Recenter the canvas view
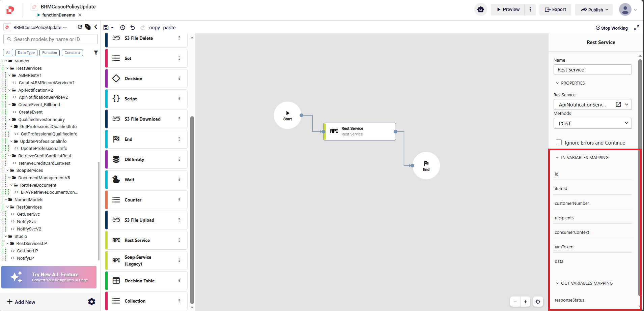 coord(538,302)
